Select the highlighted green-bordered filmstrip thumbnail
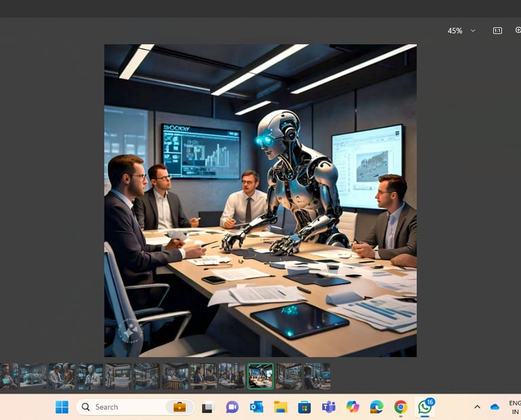521x420 pixels. click(260, 376)
